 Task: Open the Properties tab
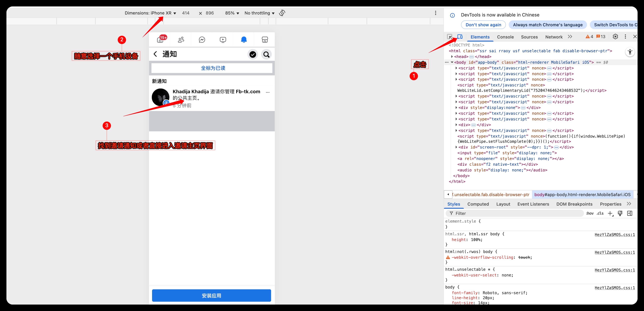tap(611, 204)
